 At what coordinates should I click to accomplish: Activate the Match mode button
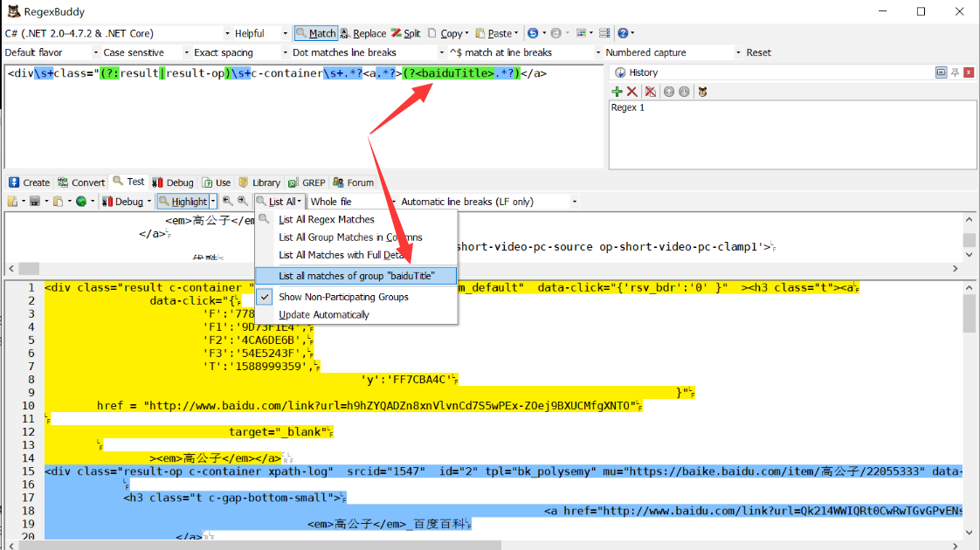(315, 33)
